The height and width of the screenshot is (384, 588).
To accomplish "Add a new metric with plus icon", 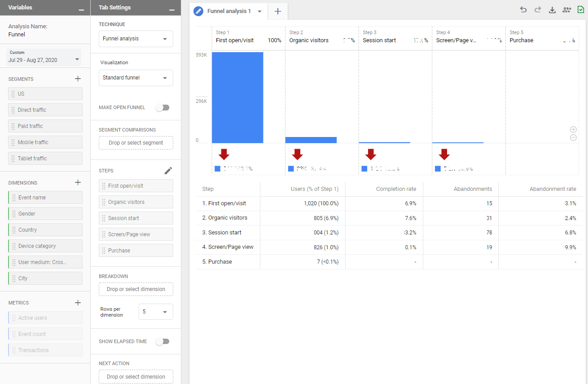I will point(78,303).
